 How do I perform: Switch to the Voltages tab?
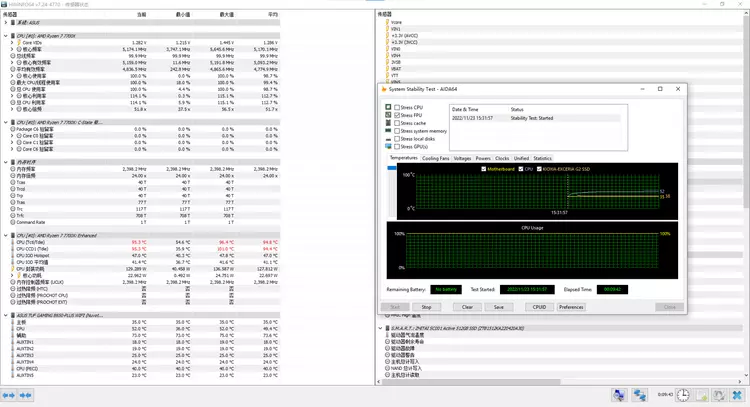coord(462,158)
